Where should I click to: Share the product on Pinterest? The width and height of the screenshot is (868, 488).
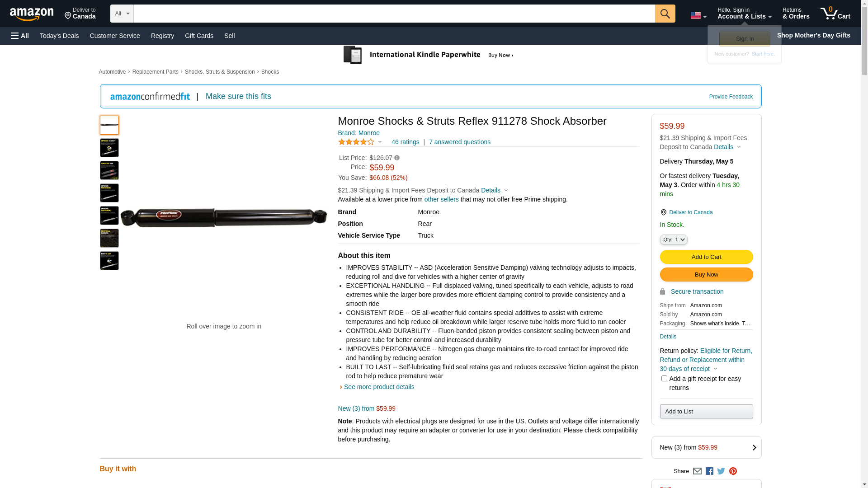click(x=733, y=471)
